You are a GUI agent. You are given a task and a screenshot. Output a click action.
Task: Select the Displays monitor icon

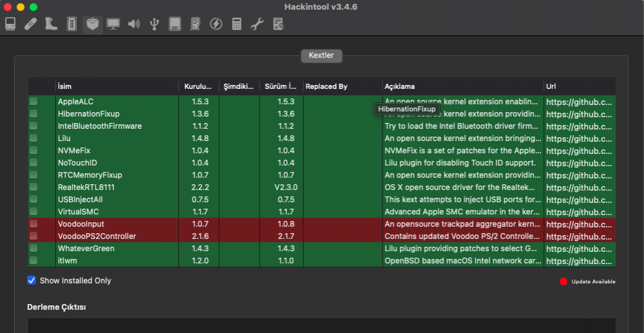(x=113, y=24)
